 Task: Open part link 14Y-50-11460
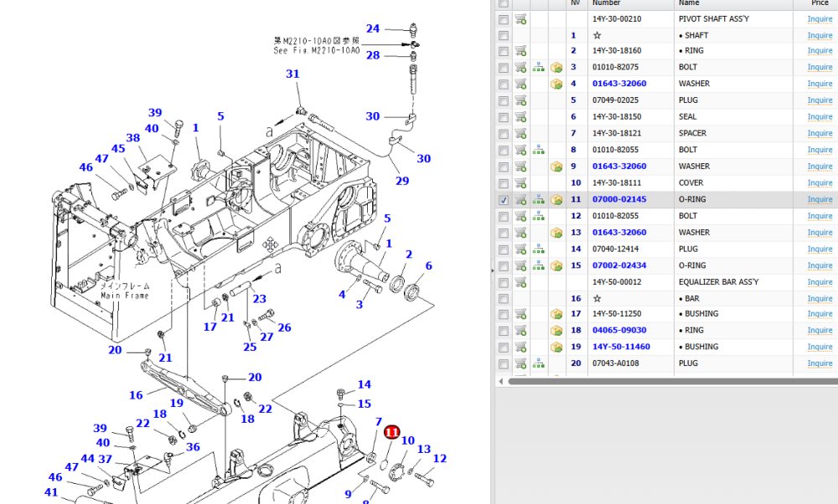(x=621, y=347)
